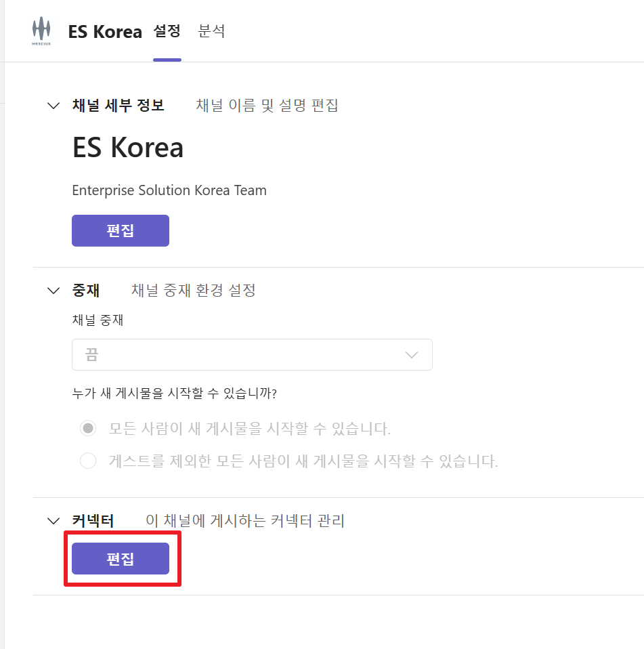Collapse the 중재 section chevron
The height and width of the screenshot is (649, 644).
(53, 291)
